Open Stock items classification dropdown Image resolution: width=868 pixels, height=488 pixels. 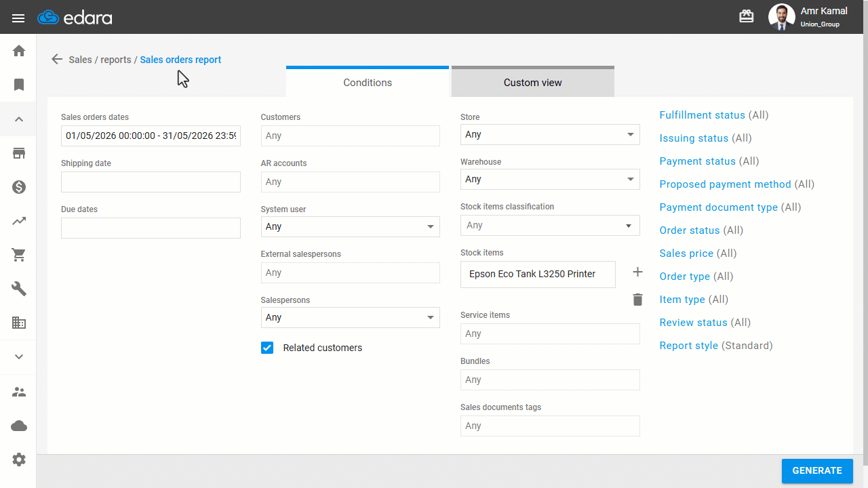550,225
